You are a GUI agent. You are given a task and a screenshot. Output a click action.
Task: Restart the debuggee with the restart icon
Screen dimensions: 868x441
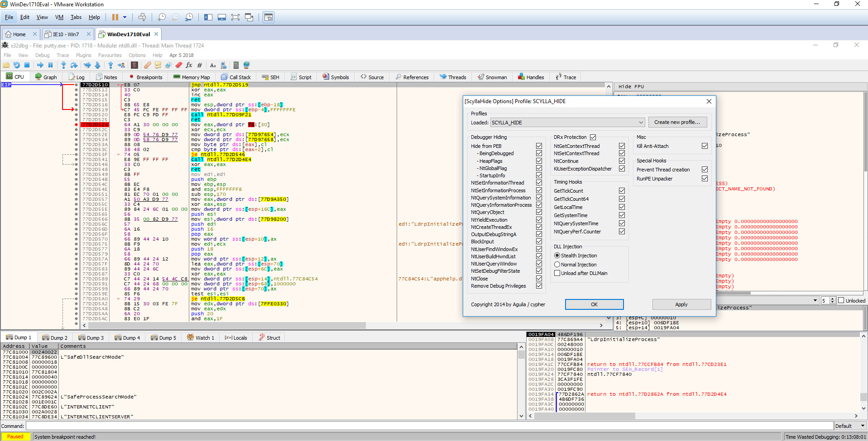pos(17,65)
